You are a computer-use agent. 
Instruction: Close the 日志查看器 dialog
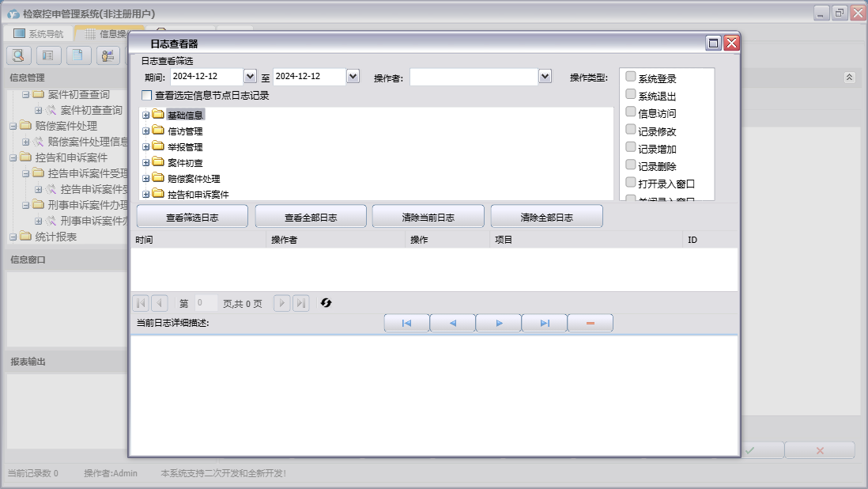pos(731,43)
